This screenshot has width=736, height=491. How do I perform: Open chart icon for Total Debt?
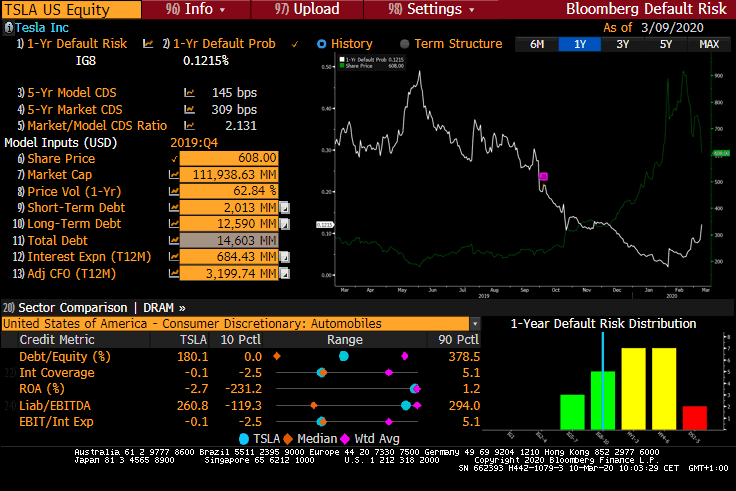pyautogui.click(x=174, y=240)
